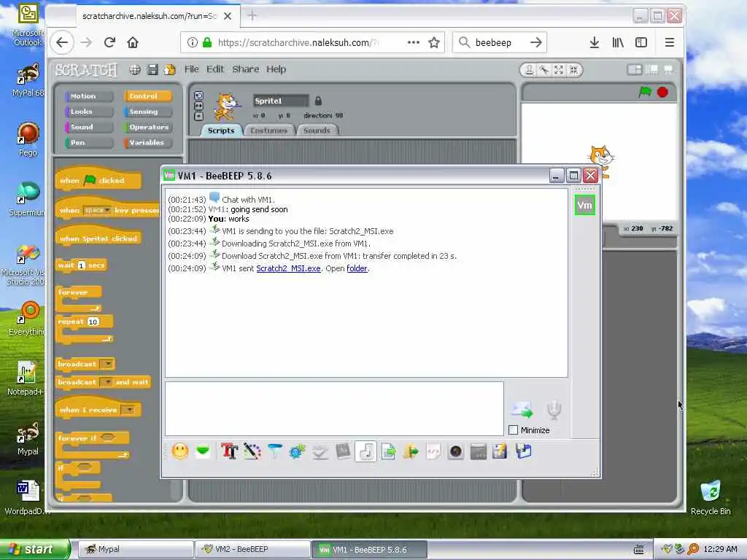Viewport: 747px width, 560px height.
Task: Click Firefox search box containing beebeep
Action: pyautogui.click(x=499, y=42)
